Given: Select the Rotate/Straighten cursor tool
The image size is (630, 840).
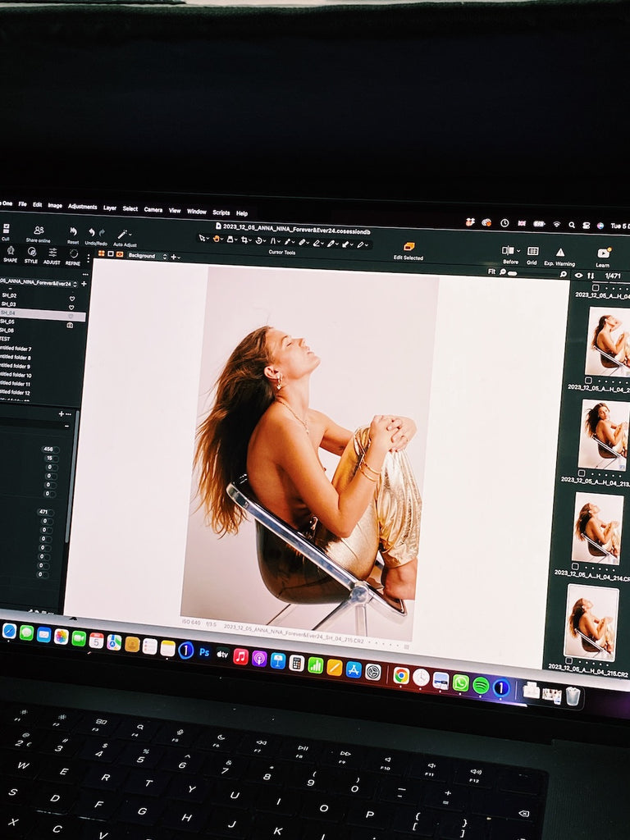Looking at the screenshot, I should [258, 240].
